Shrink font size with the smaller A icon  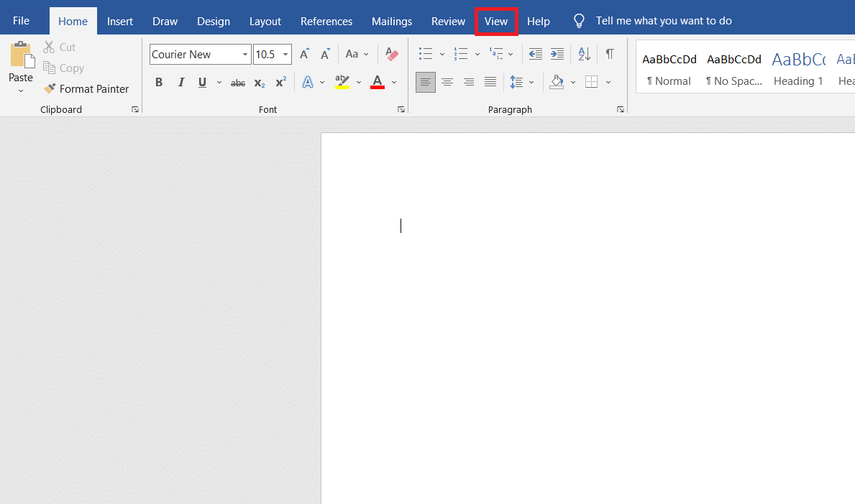pos(326,54)
